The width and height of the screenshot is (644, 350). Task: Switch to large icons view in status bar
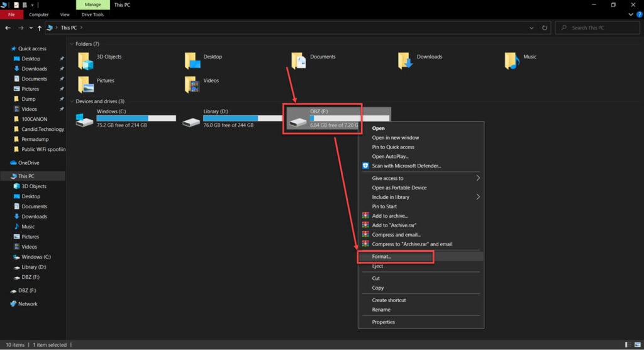[x=637, y=345]
